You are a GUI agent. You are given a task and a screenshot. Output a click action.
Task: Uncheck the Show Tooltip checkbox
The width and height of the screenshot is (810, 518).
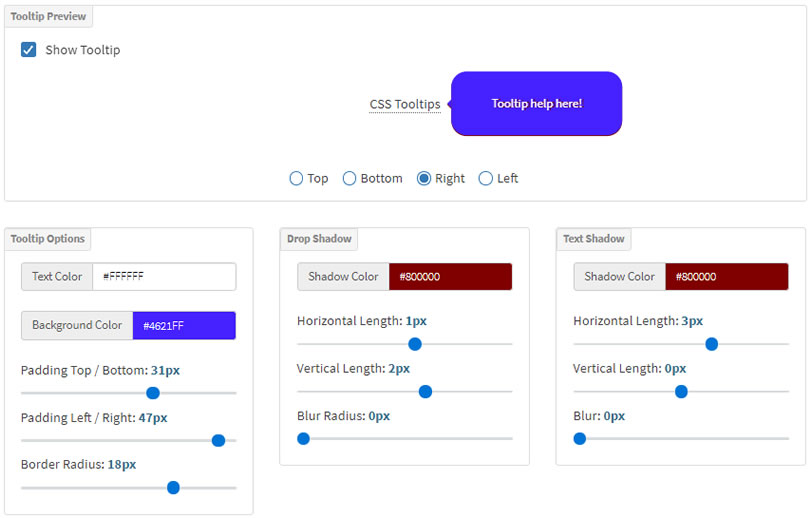point(29,50)
